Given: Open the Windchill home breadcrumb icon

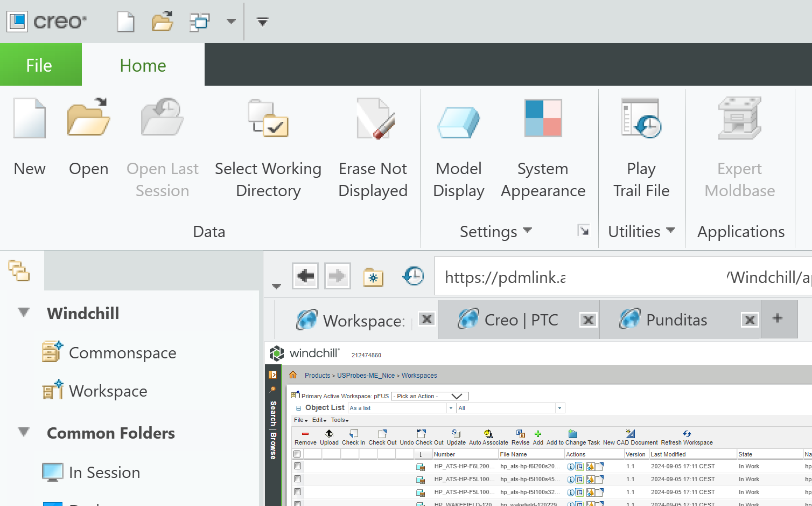Looking at the screenshot, I should (292, 375).
